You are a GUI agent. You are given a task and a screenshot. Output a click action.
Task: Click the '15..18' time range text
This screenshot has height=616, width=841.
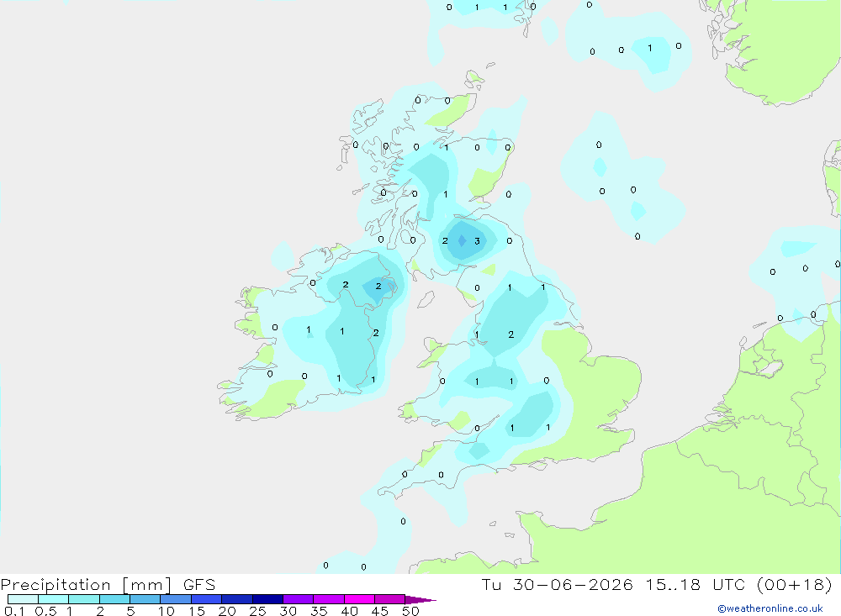click(x=673, y=584)
